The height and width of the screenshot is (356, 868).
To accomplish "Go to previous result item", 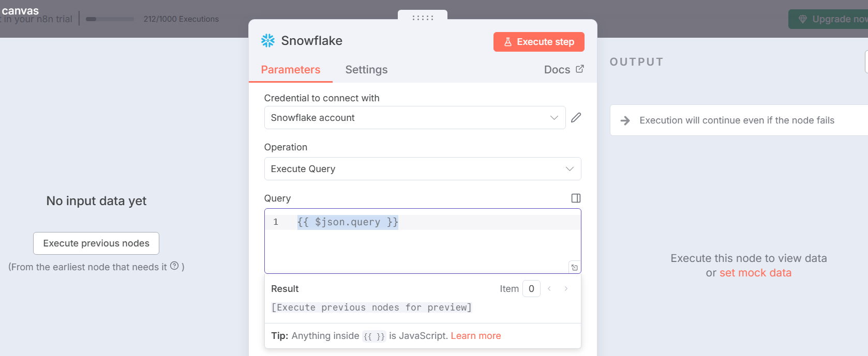I will 549,289.
